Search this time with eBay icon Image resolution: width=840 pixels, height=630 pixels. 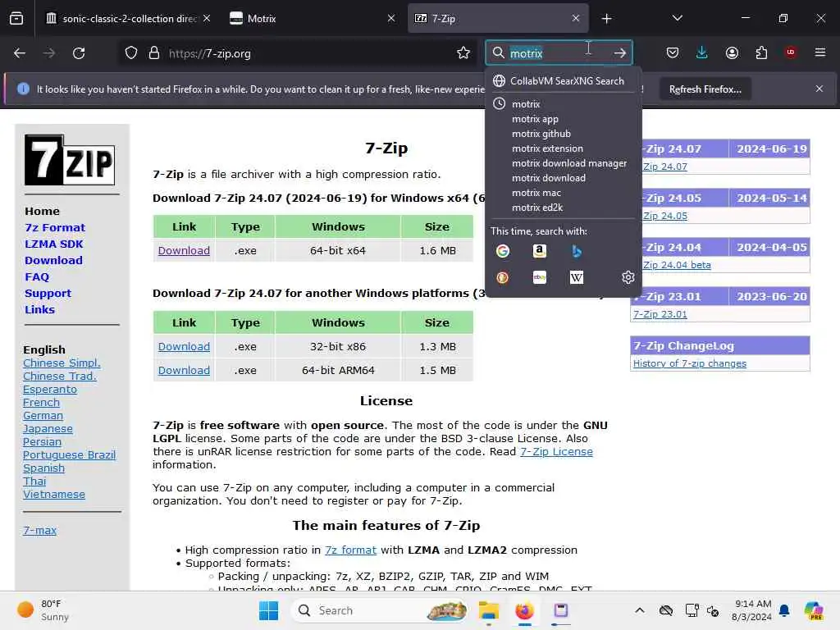tap(540, 277)
